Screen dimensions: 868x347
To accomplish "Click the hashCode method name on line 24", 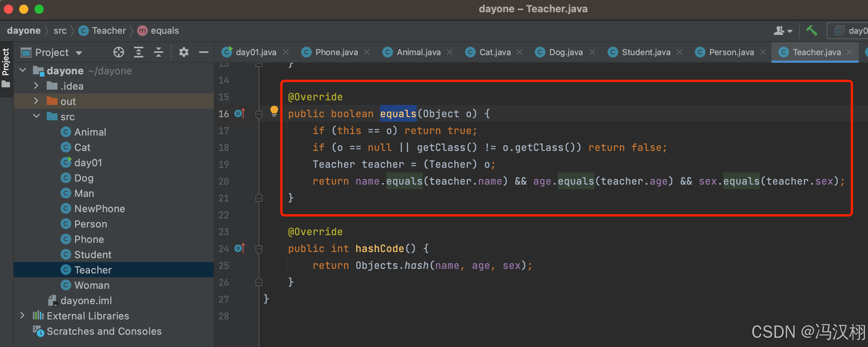I will [x=380, y=249].
